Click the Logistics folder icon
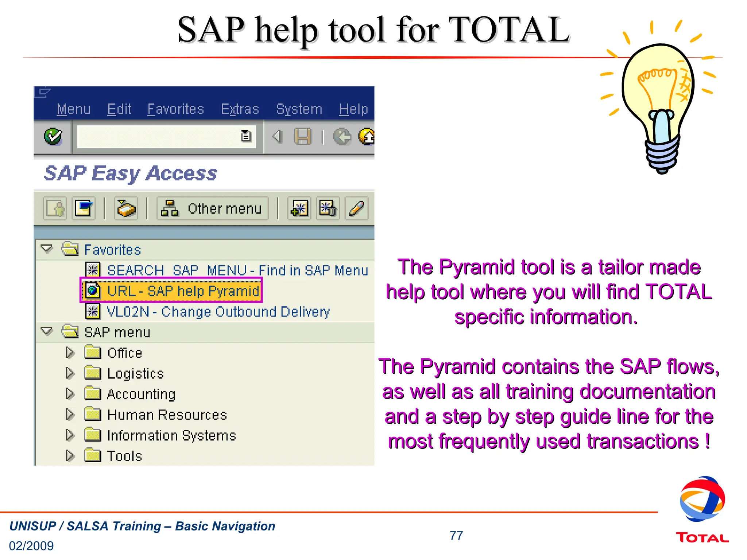This screenshot has height=560, width=747. [x=93, y=373]
